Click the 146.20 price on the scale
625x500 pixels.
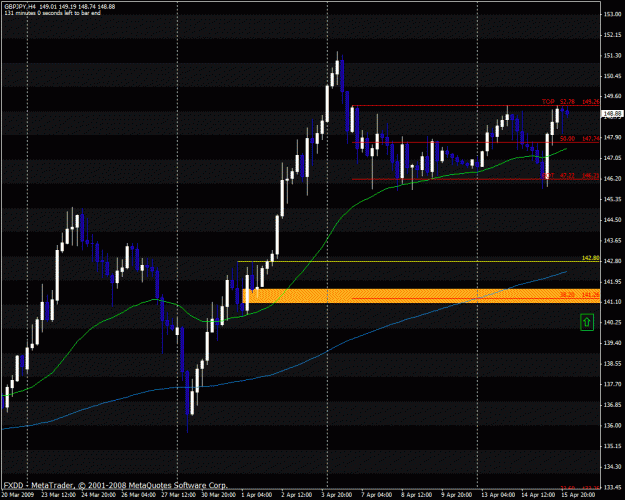(613, 179)
